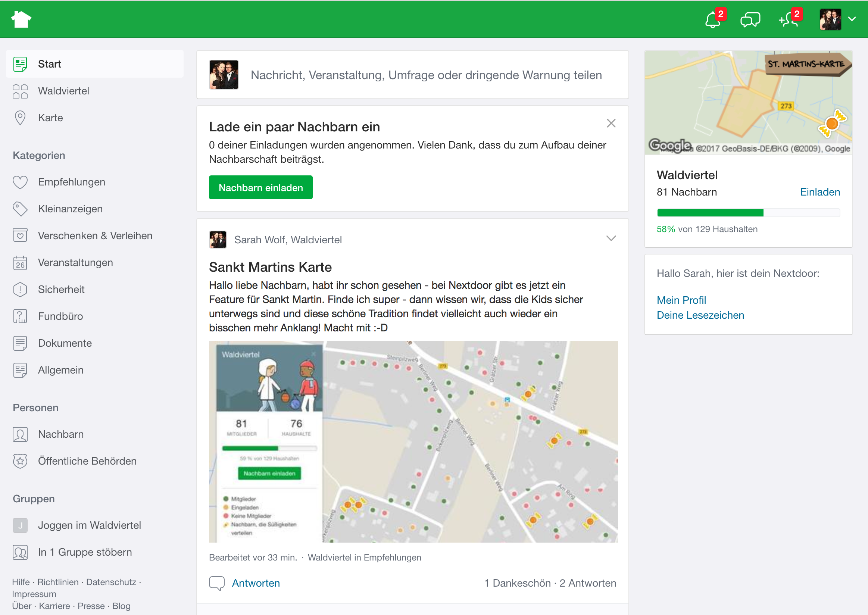Viewport: 868px width, 615px height.
Task: Click the post composer input field
Action: (x=426, y=75)
